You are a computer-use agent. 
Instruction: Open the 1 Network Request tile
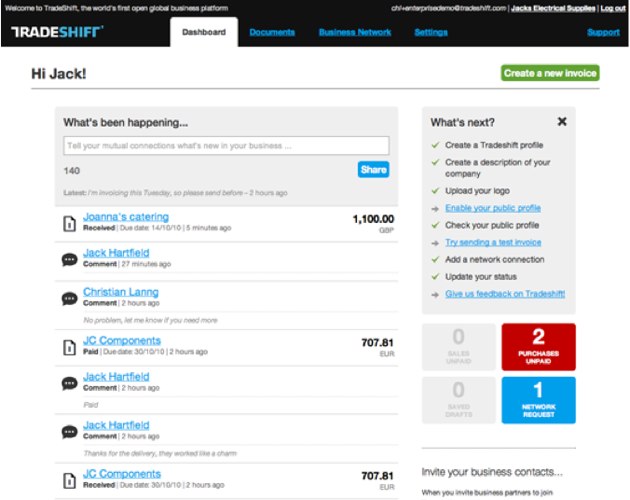tap(538, 400)
